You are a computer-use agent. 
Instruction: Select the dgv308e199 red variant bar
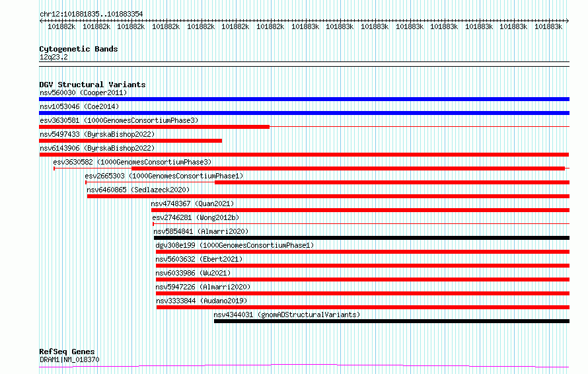pyautogui.click(x=363, y=252)
